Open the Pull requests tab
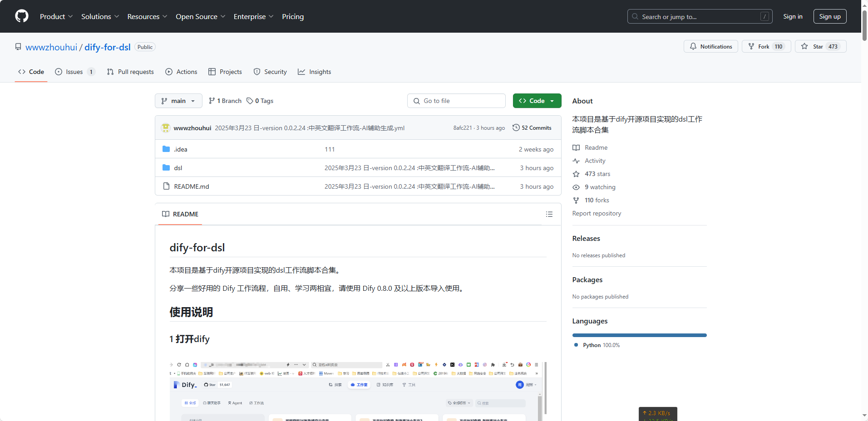The width and height of the screenshot is (868, 421). click(x=131, y=72)
